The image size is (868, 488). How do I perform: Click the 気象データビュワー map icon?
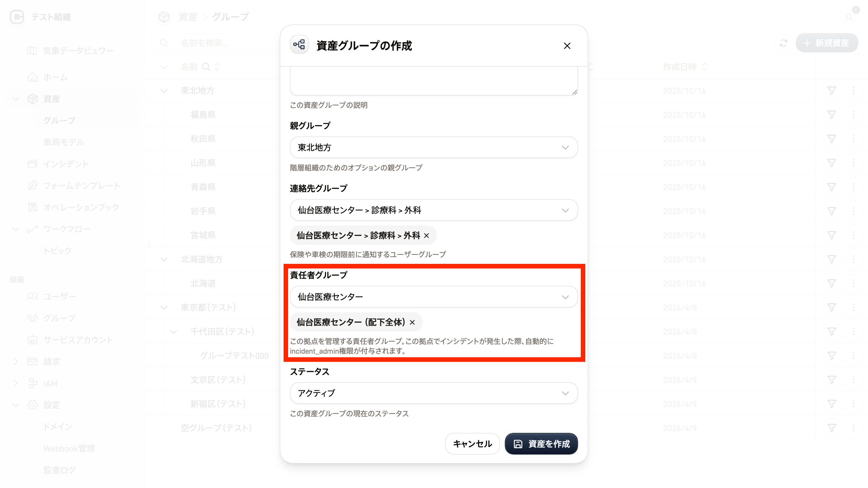[32, 51]
